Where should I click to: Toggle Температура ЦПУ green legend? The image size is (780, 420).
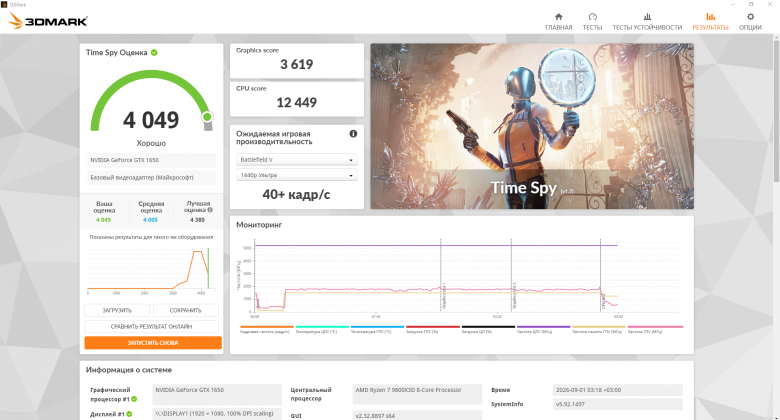pos(322,329)
